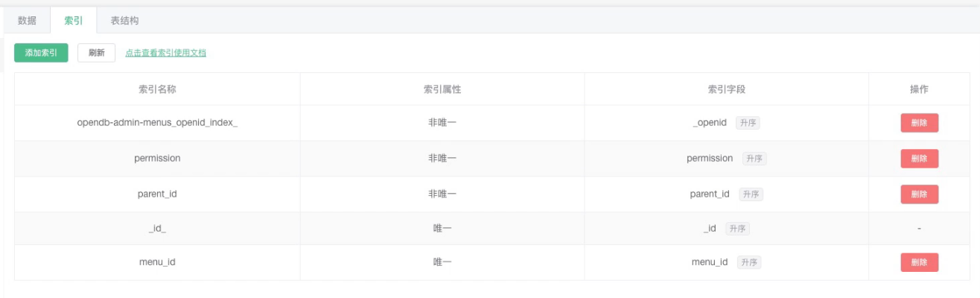Click the 升序 tag beside menu_id field
The height and width of the screenshot is (298, 980).
[749, 262]
